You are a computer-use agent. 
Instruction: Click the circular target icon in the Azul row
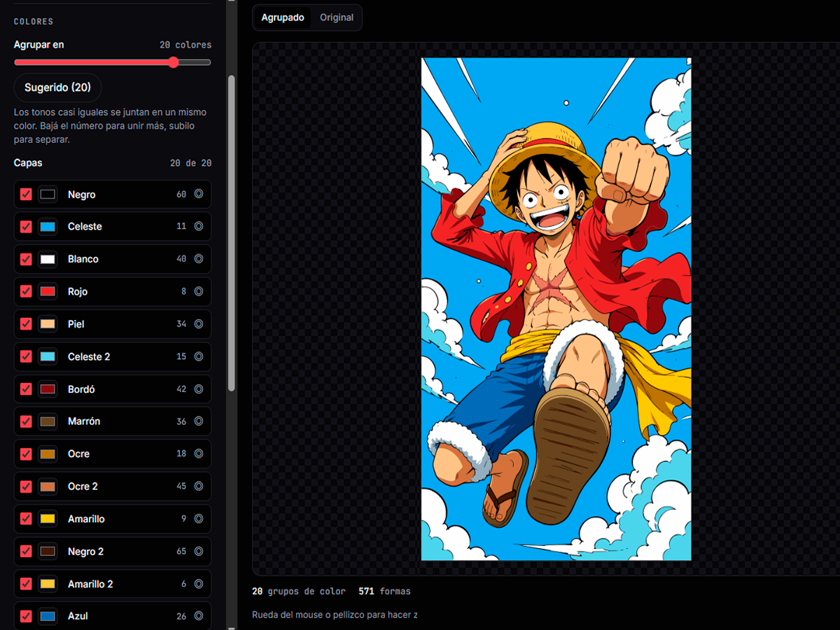click(x=199, y=616)
